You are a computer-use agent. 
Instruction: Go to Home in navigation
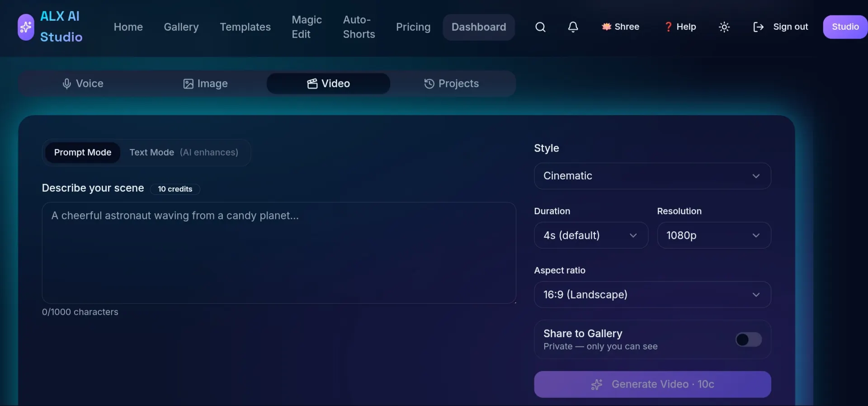point(128,27)
